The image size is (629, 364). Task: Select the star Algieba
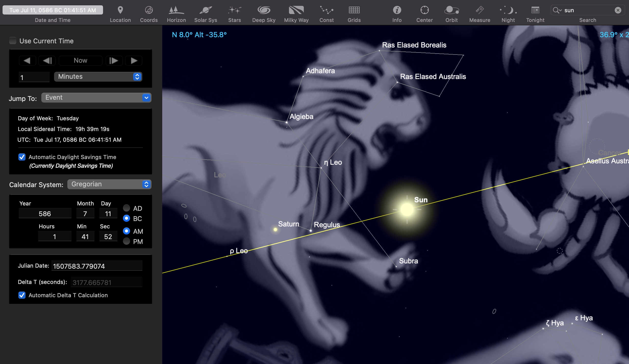(x=287, y=122)
